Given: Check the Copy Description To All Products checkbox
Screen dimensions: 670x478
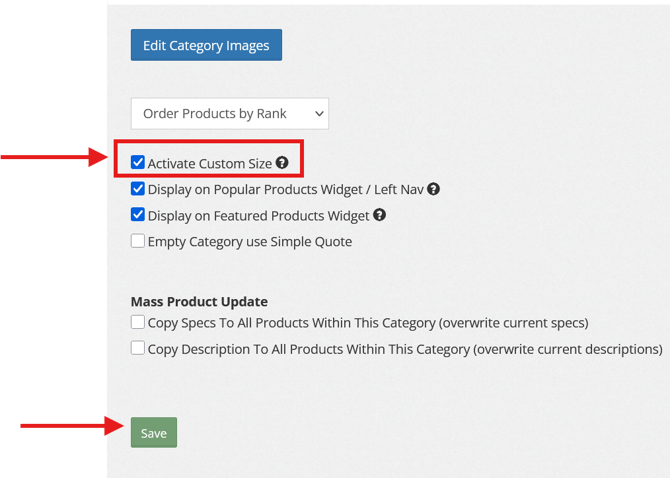Looking at the screenshot, I should point(138,349).
